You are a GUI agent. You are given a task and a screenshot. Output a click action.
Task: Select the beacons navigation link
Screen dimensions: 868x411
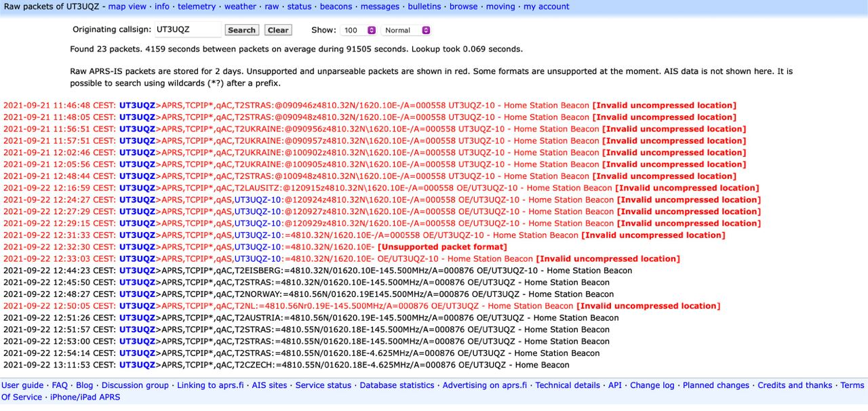336,7
